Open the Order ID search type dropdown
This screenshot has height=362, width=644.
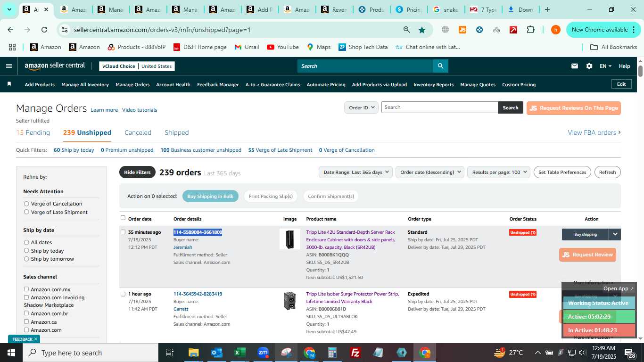tap(361, 107)
